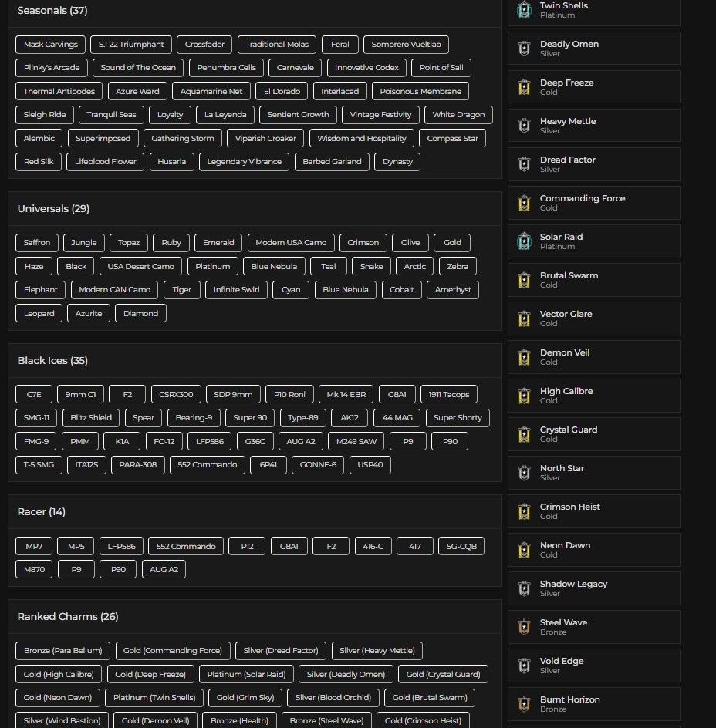Image resolution: width=716 pixels, height=728 pixels.
Task: Click the Universals (29) section heading
Action: (x=53, y=208)
